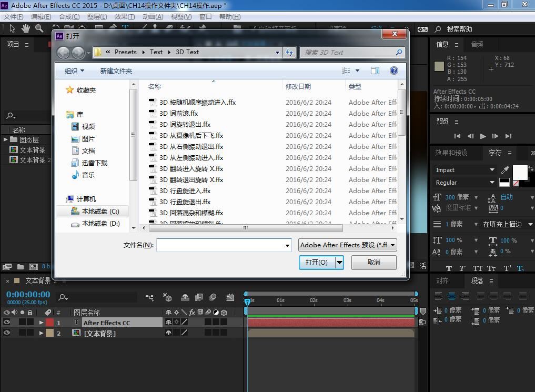Left align paragraph text
Viewport: 535px width, 392px height.
[x=438, y=296]
